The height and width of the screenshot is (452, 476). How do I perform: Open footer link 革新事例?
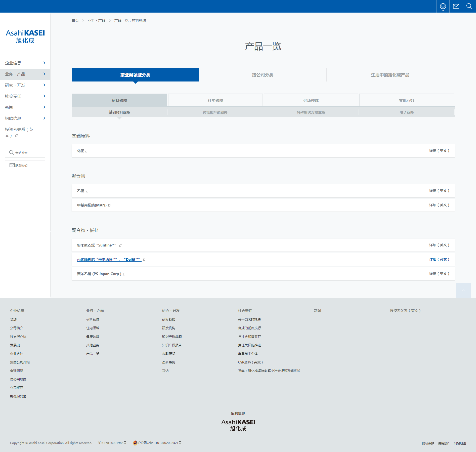tap(169, 362)
